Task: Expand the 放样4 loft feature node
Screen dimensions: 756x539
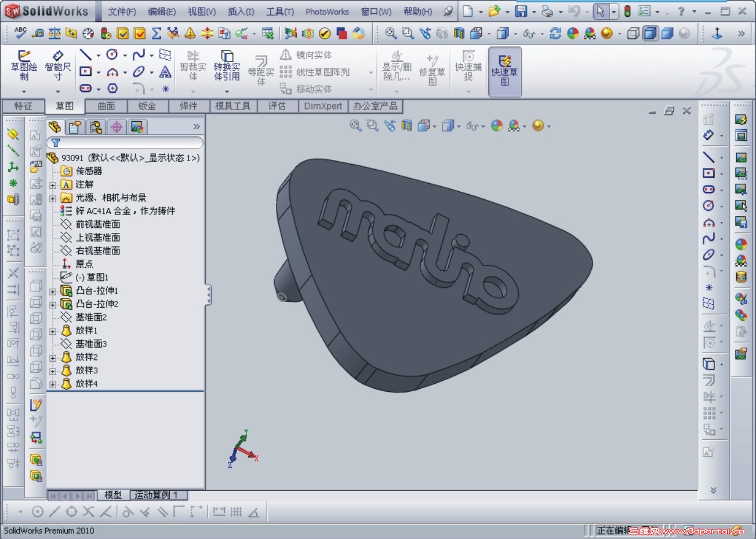Action: tap(53, 384)
